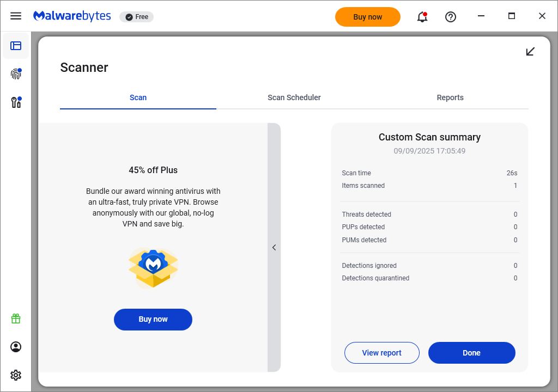The width and height of the screenshot is (558, 392).
Task: Open the notifications bell
Action: click(422, 17)
